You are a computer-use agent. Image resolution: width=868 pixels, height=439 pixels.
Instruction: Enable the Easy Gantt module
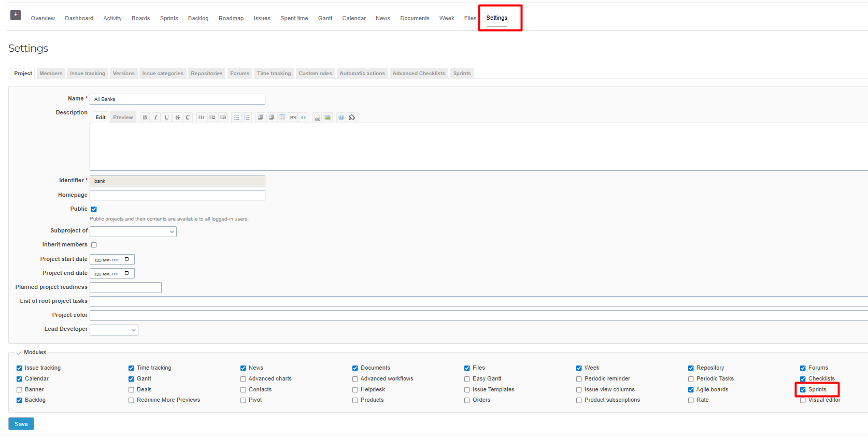pos(467,379)
